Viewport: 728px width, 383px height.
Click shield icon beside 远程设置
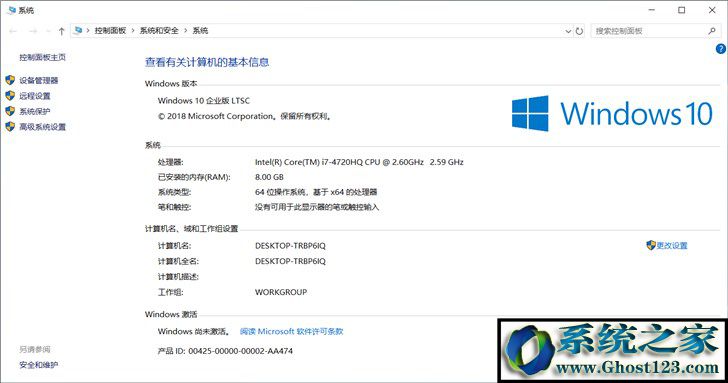click(10, 96)
